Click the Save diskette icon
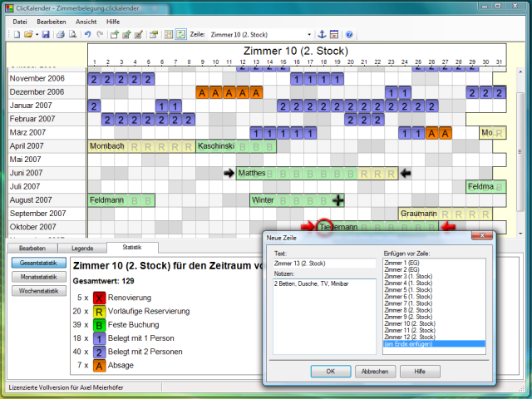 click(x=46, y=35)
